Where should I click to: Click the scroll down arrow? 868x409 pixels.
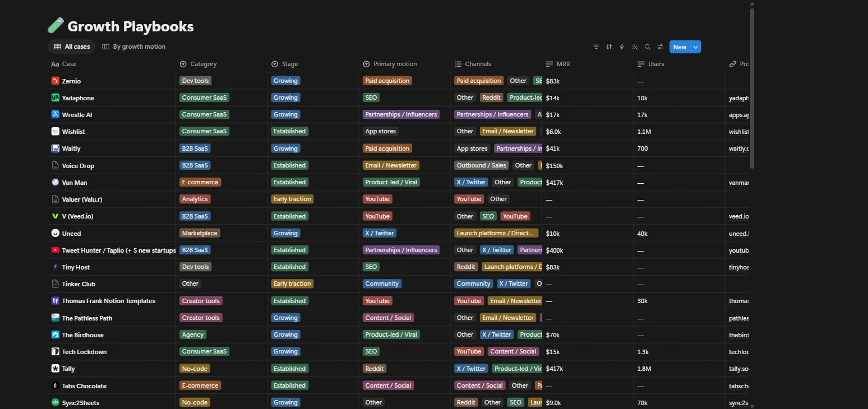tap(752, 406)
